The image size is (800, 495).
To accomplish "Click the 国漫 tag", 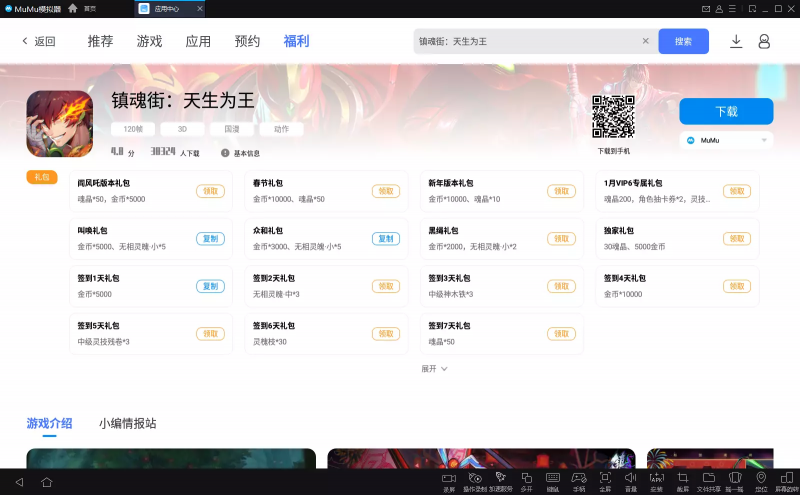I will tap(232, 129).
